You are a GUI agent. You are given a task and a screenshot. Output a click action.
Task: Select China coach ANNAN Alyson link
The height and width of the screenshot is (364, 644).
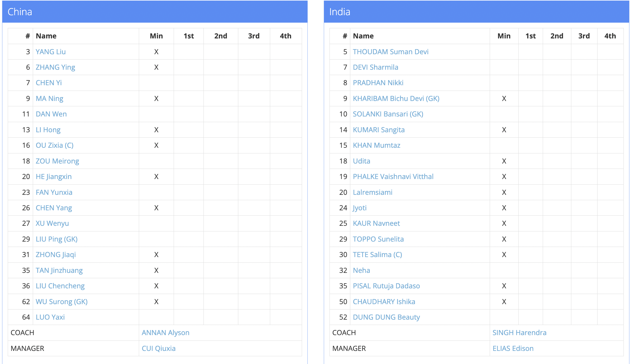(x=165, y=333)
